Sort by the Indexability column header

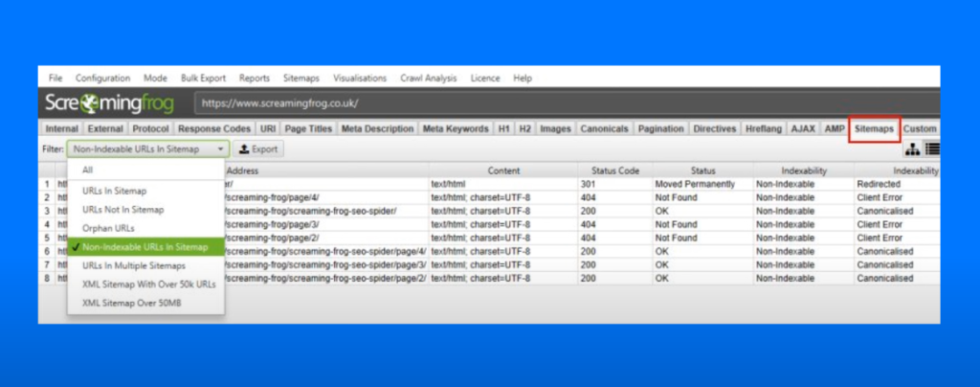click(x=804, y=171)
